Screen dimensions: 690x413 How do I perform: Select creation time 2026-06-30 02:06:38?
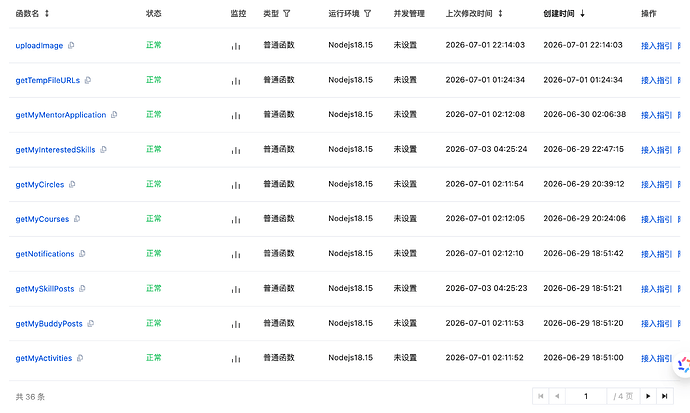point(584,114)
